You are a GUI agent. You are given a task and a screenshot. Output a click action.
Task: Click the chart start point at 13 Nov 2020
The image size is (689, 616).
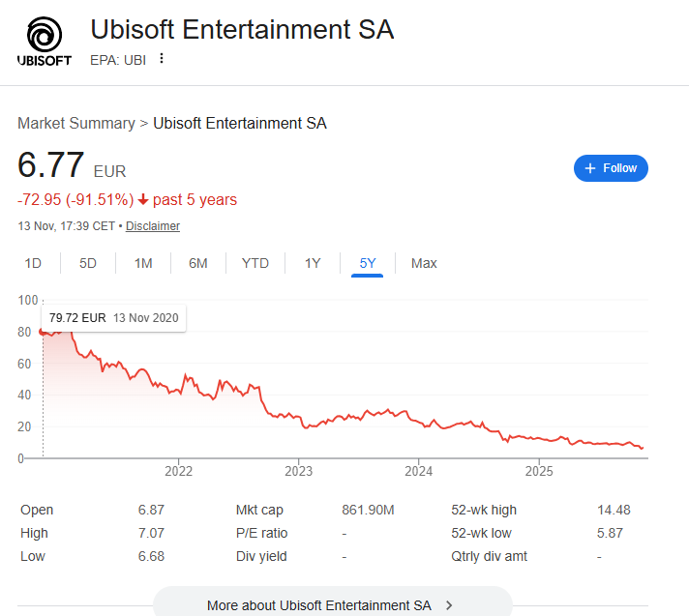[42, 333]
